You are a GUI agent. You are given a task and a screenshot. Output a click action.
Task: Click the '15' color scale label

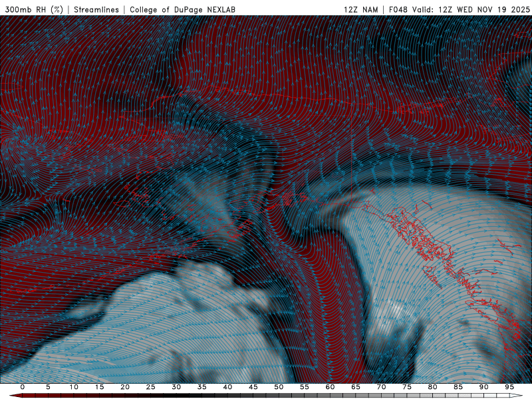click(99, 387)
